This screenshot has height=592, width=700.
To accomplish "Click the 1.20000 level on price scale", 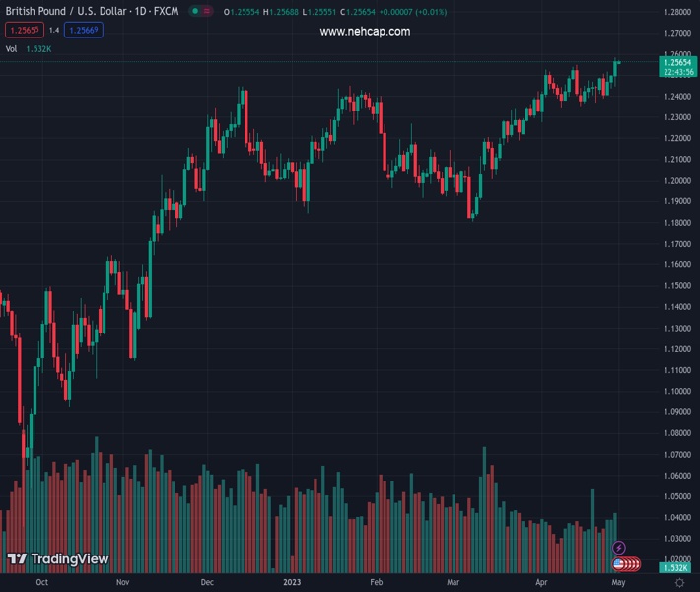I will (676, 181).
